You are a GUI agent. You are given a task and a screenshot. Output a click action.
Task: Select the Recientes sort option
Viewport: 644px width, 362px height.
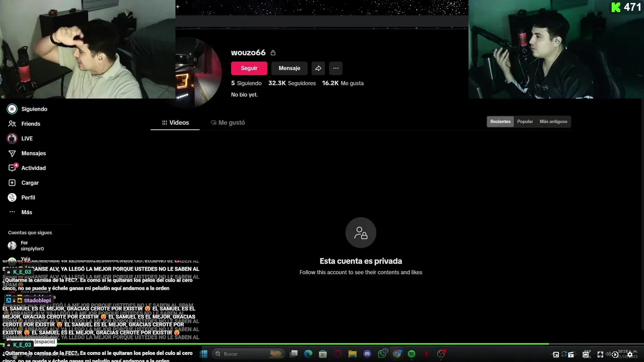coord(501,122)
